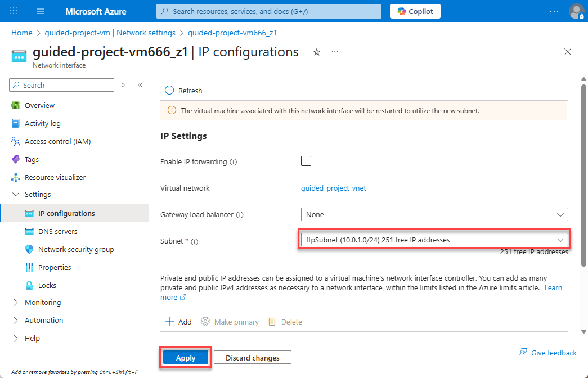Open guided-project-vnet virtual network link

tap(333, 188)
